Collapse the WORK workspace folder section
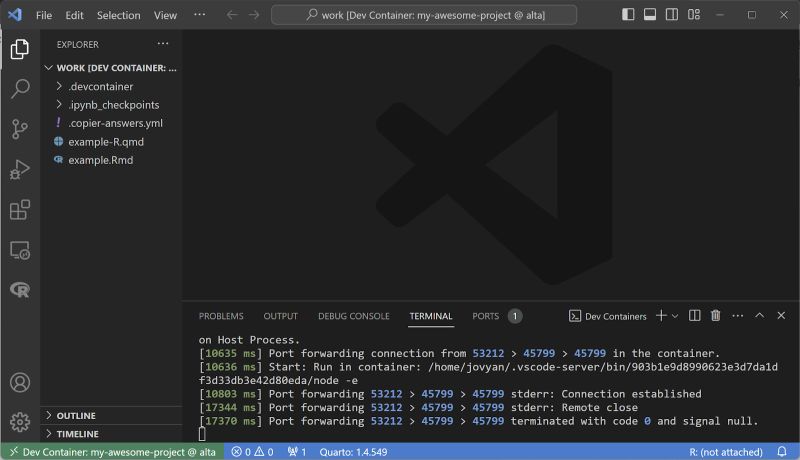 [111, 68]
